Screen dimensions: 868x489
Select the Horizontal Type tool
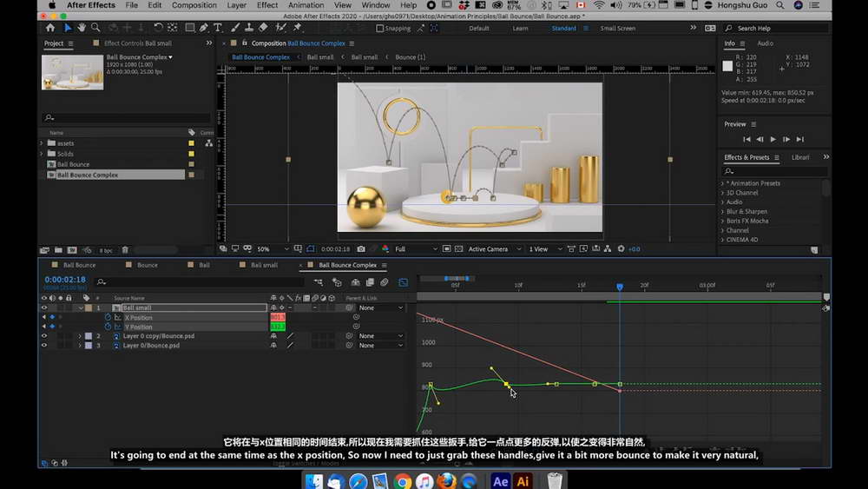218,28
